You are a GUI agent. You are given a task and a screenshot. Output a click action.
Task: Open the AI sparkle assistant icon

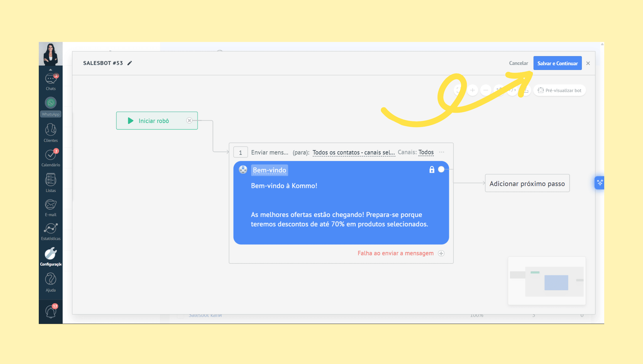[600, 183]
